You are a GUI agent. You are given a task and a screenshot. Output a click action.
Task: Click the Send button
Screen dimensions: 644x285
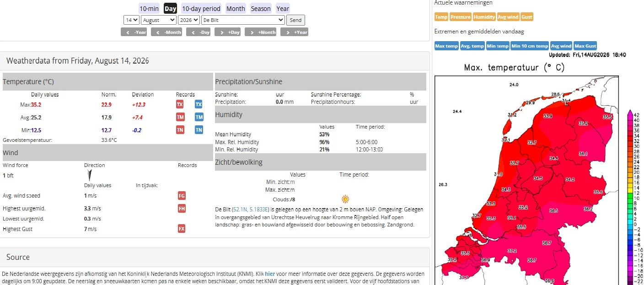(295, 20)
